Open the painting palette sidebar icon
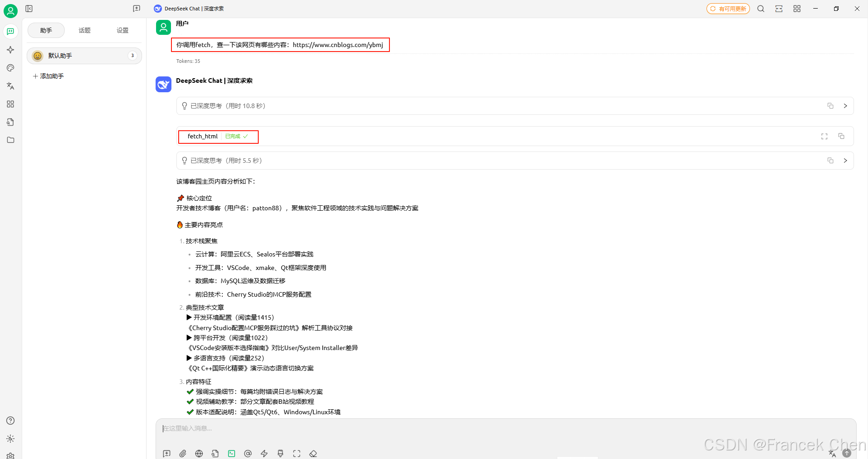This screenshot has height=459, width=868. pyautogui.click(x=10, y=68)
